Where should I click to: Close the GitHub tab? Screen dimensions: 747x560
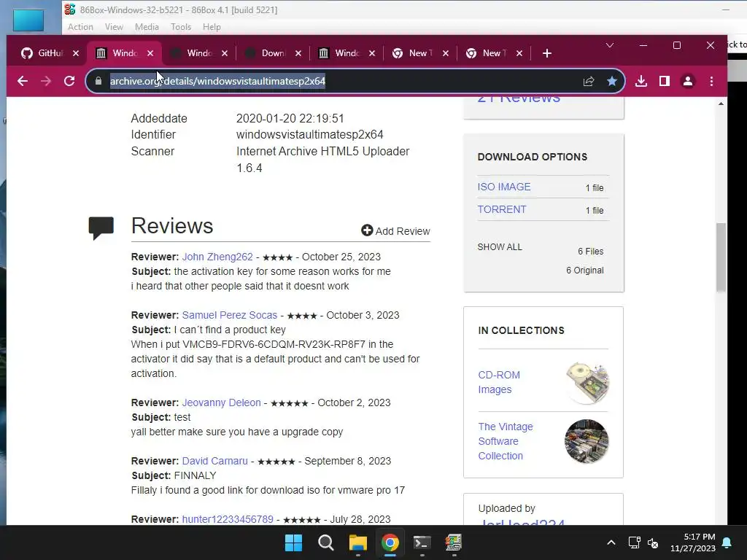click(x=76, y=53)
